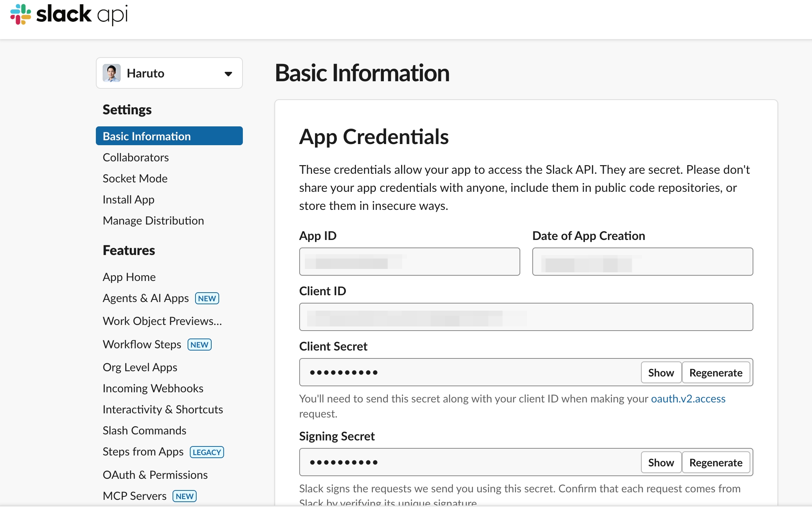Go to Org Level Apps
The image size is (812, 507).
pos(140,367)
